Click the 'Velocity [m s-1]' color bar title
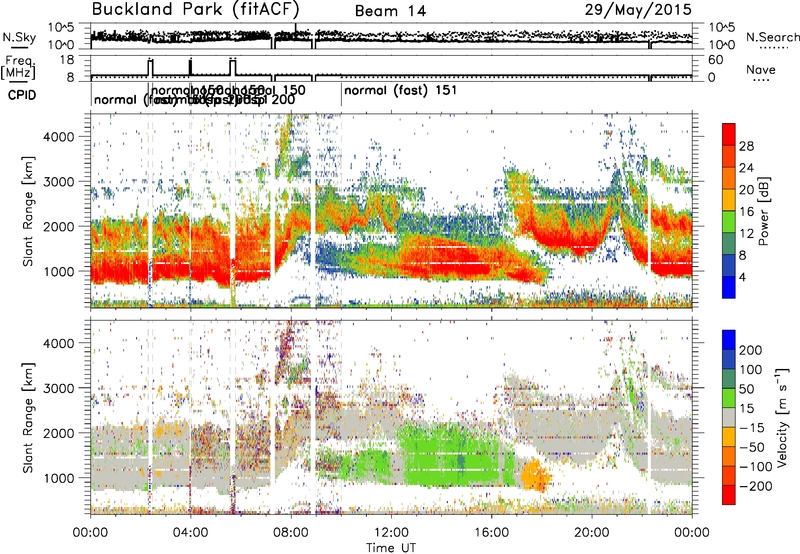The image size is (800, 554). point(782,417)
